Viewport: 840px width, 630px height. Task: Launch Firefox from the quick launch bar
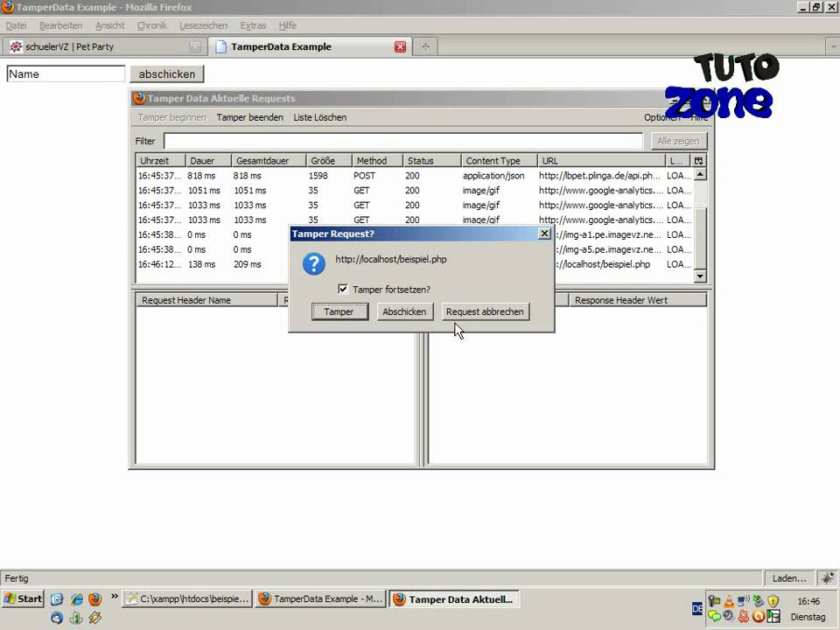(95, 598)
